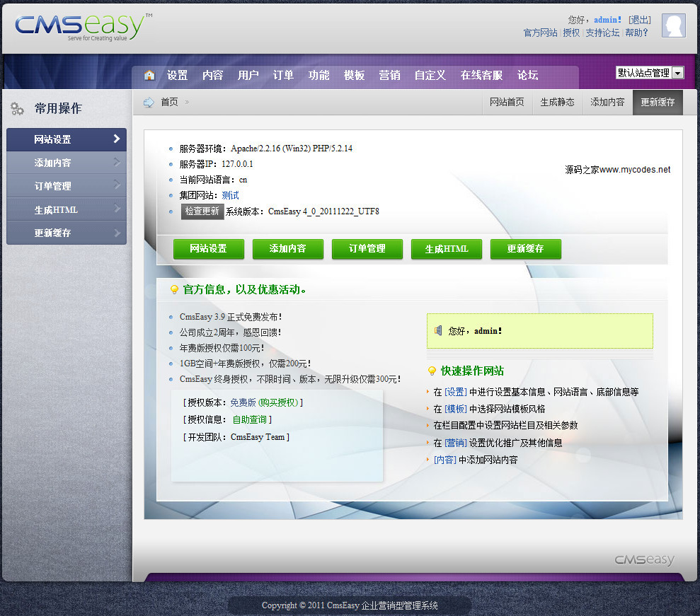Click the lightbulb icon beside 快速操作网站
Screen dimensions: 700x616
pos(432,371)
